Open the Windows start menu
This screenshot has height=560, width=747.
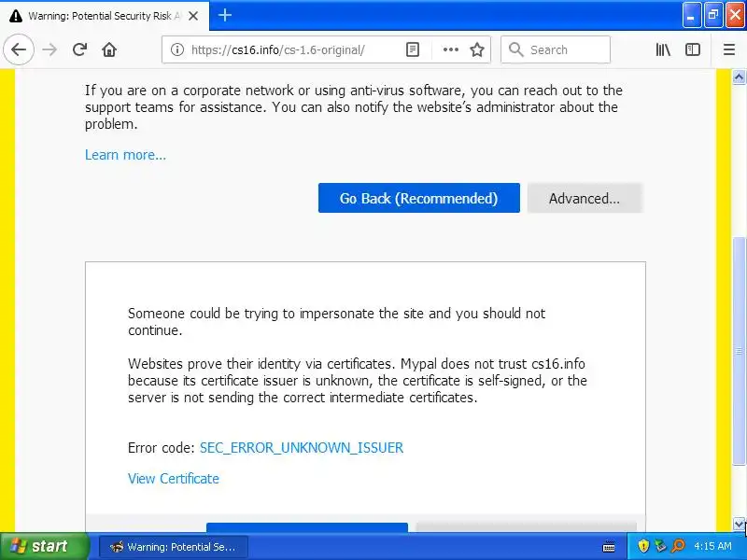tap(45, 546)
